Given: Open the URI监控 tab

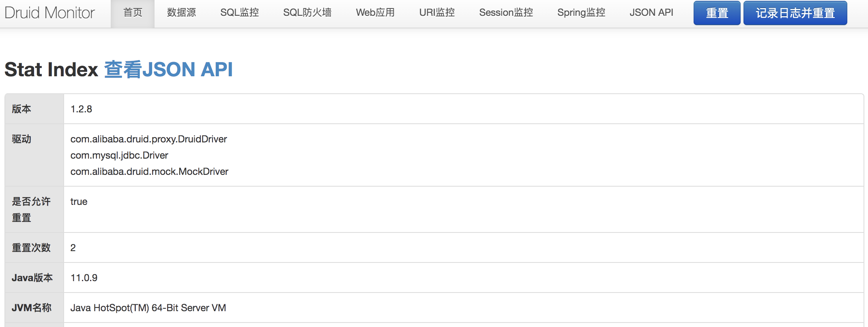Looking at the screenshot, I should (x=437, y=13).
